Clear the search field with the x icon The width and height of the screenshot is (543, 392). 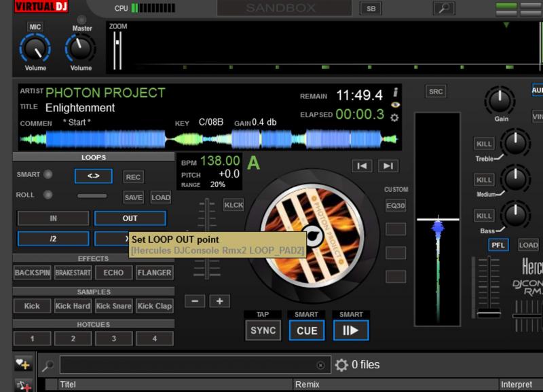tap(320, 365)
